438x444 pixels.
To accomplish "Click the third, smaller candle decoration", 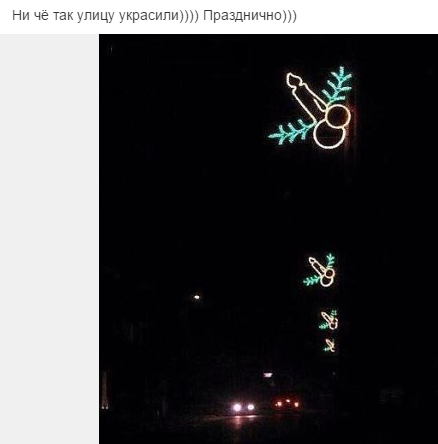I will click(x=329, y=320).
